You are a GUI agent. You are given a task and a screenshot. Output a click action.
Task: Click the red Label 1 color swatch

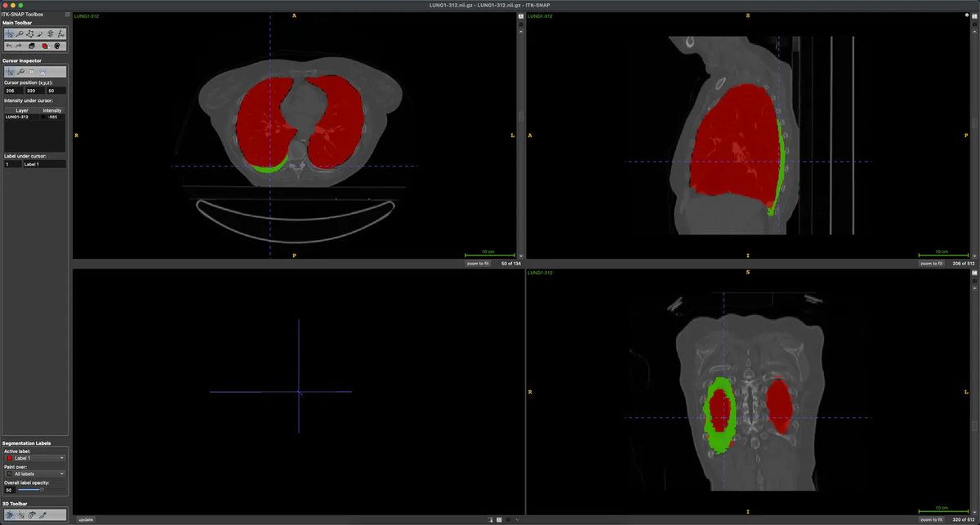coord(9,458)
